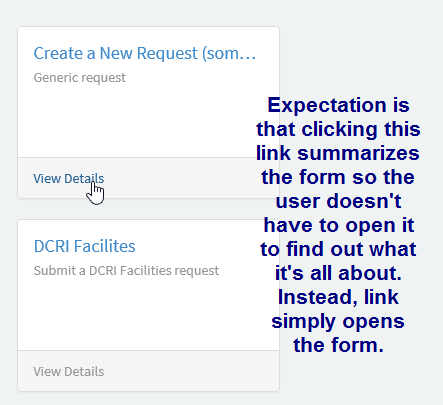The image size is (443, 405).
Task: Select the Submit a DCRI Facilities request text
Action: click(126, 271)
